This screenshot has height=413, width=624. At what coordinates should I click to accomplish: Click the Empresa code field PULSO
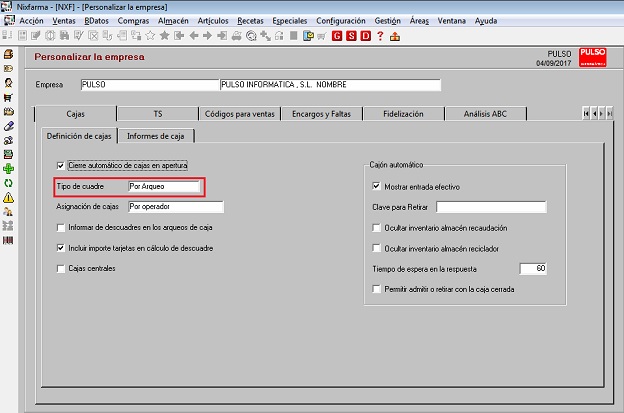150,85
